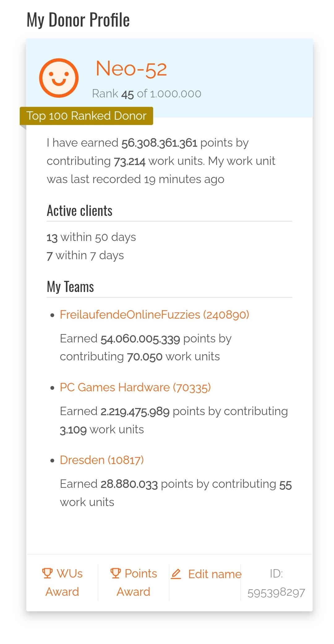
Task: Click the Edit name text
Action: (215, 574)
